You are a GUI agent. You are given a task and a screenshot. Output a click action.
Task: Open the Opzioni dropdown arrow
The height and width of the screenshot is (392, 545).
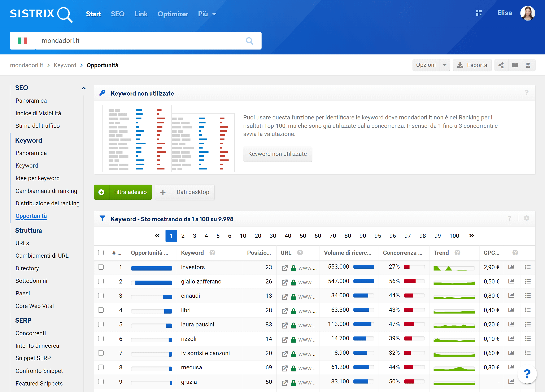[x=445, y=65]
